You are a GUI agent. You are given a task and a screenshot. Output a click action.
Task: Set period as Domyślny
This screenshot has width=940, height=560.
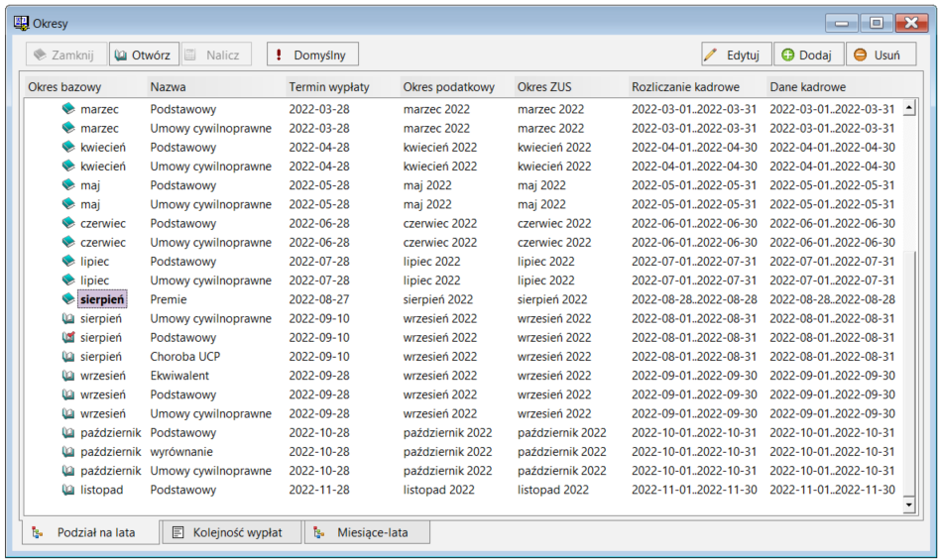(x=312, y=55)
